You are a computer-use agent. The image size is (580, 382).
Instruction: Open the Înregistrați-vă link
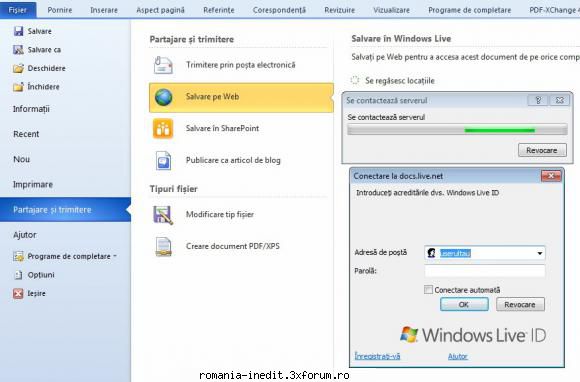pyautogui.click(x=377, y=356)
